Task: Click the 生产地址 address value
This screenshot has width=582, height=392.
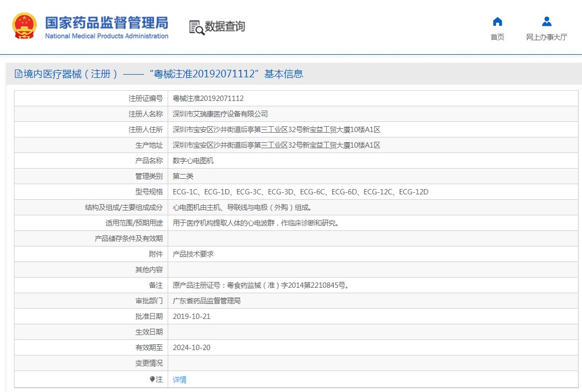Action: click(x=277, y=145)
